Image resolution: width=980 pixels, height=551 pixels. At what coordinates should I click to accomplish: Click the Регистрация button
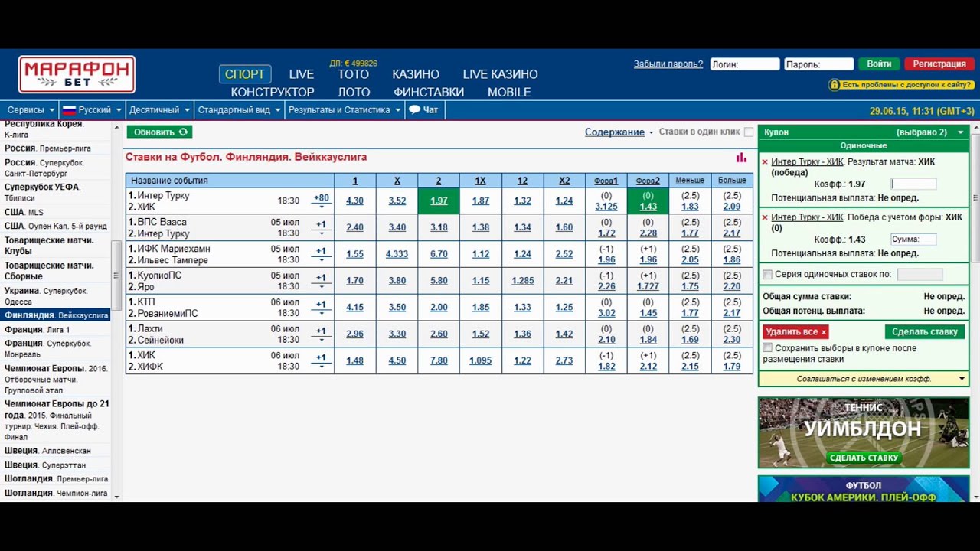coord(939,64)
